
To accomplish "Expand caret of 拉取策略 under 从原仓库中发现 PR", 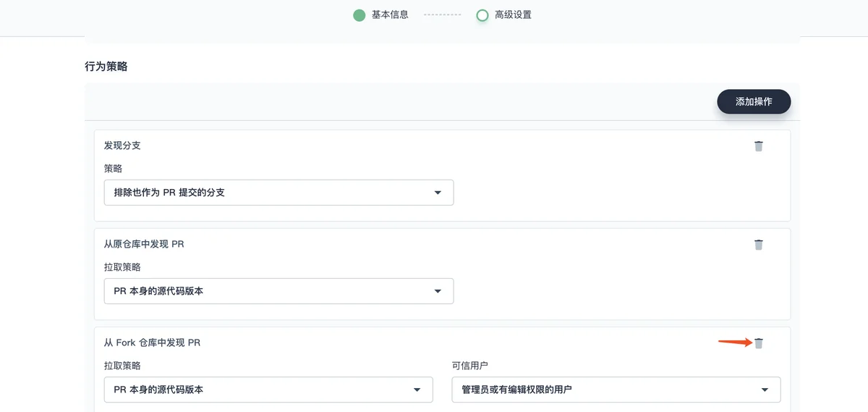I will 438,291.
